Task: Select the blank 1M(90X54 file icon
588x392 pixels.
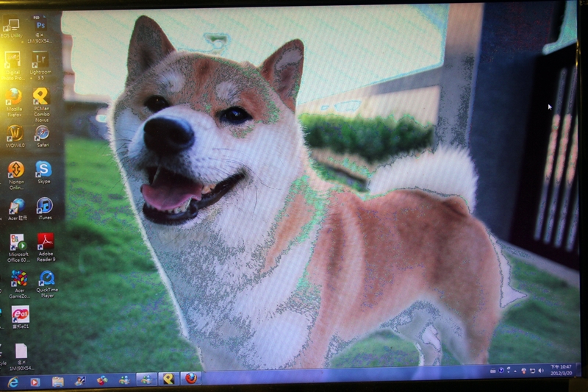Action: [x=21, y=357]
